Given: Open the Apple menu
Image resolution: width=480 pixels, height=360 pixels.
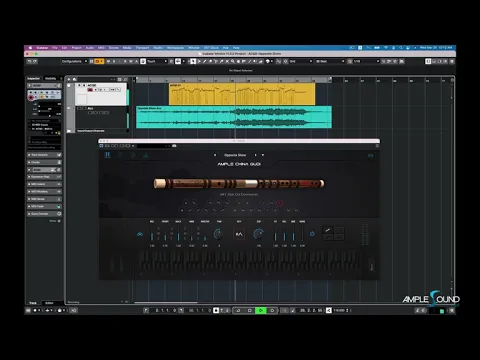Looking at the screenshot, I should tap(30, 48).
